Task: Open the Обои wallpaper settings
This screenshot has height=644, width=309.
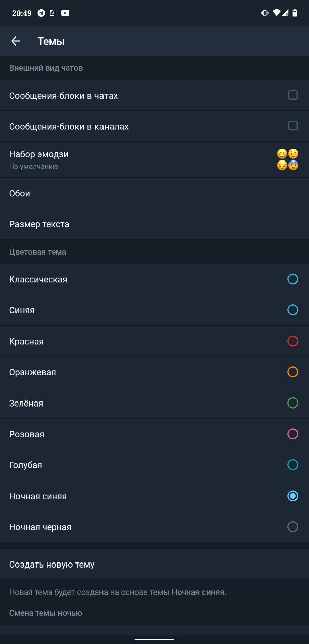Action: coord(154,193)
